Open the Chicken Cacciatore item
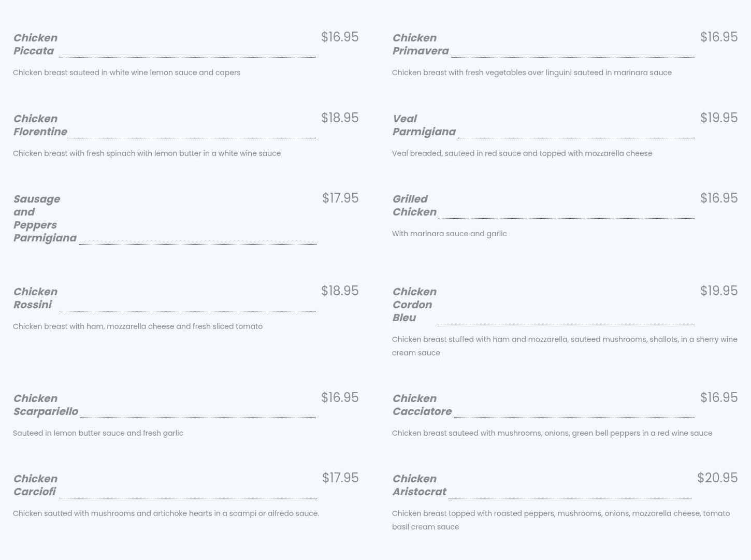751x560 pixels. 422,405
